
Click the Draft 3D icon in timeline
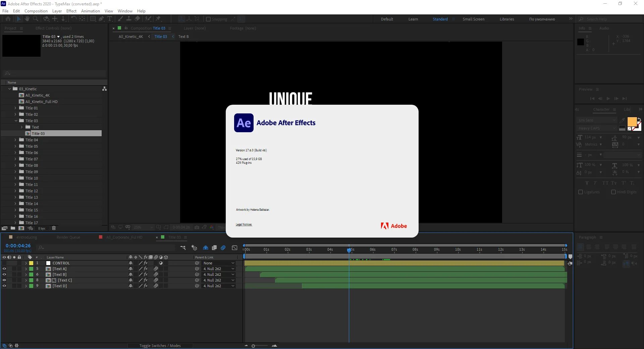[x=194, y=248]
